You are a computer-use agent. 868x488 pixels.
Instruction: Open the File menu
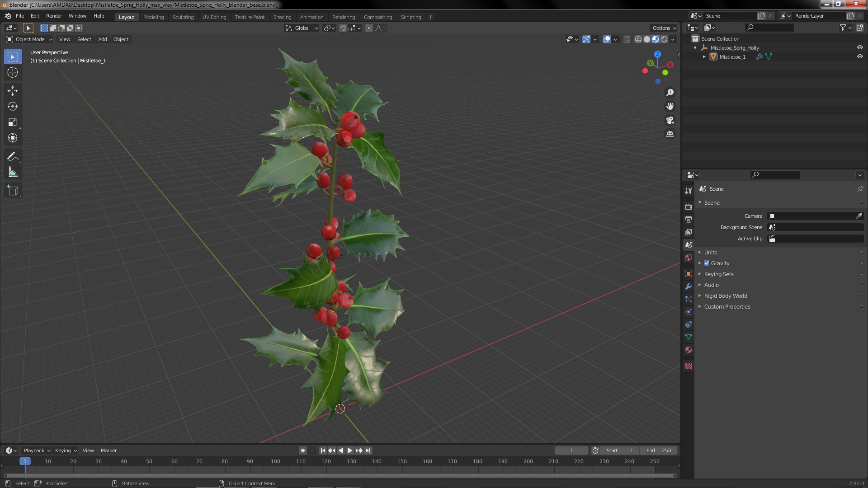pyautogui.click(x=20, y=16)
